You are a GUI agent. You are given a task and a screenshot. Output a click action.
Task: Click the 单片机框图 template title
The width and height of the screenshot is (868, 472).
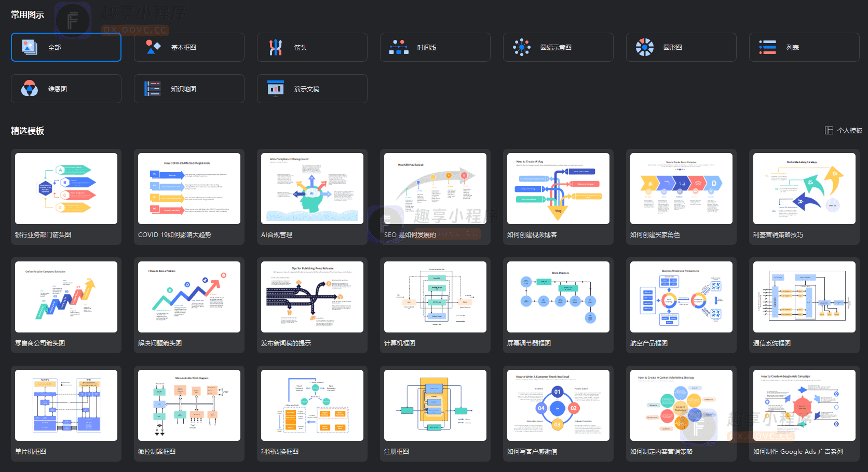(x=31, y=452)
